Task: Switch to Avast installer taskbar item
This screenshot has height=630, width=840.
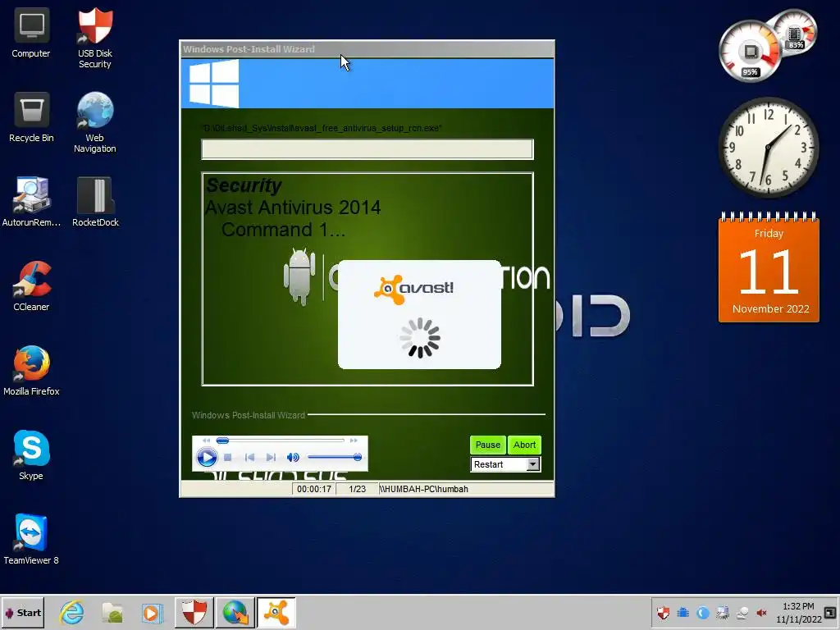Action: (x=276, y=613)
